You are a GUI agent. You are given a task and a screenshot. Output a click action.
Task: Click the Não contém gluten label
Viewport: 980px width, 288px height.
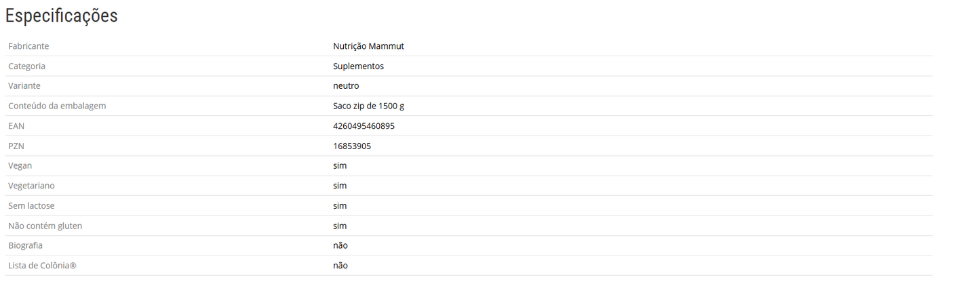(x=45, y=226)
